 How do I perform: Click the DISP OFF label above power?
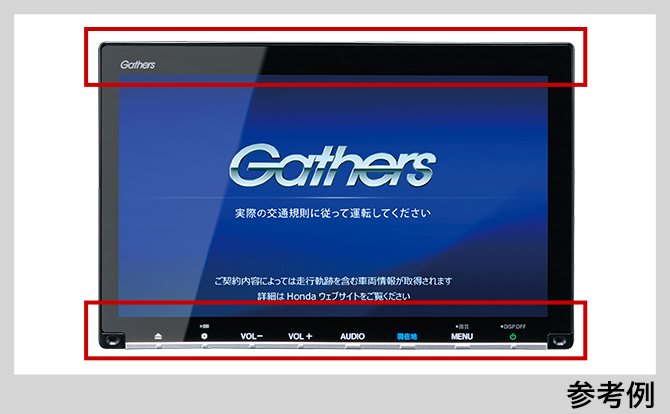tap(513, 326)
